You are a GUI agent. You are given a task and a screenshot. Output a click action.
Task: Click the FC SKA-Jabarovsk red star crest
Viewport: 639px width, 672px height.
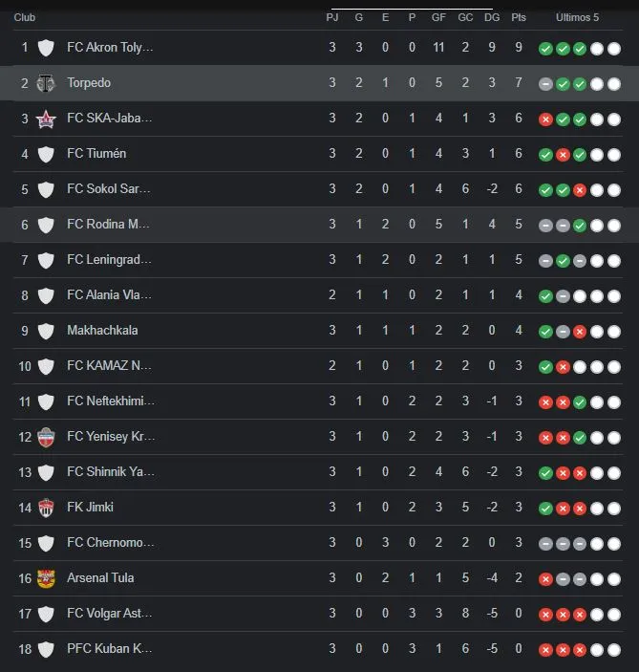(45, 119)
